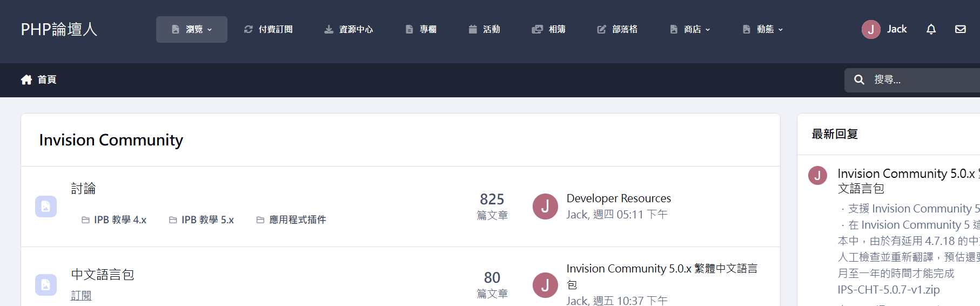Expand the 動態 dropdown
This screenshot has width=980, height=306.
(x=763, y=29)
